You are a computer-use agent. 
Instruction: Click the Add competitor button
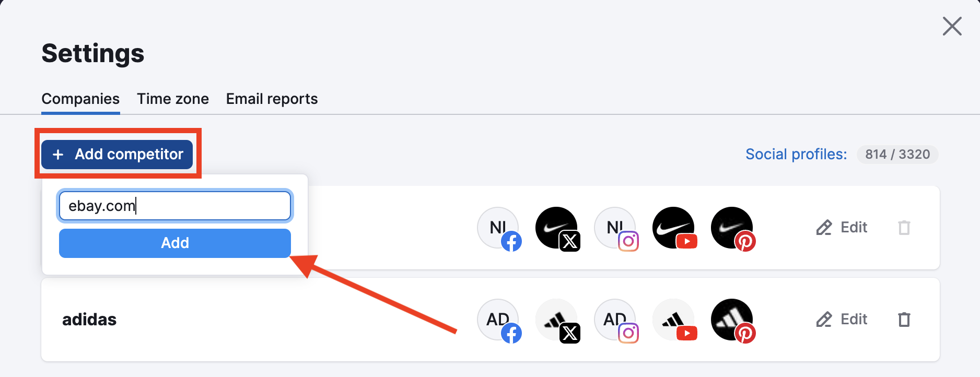tap(117, 154)
